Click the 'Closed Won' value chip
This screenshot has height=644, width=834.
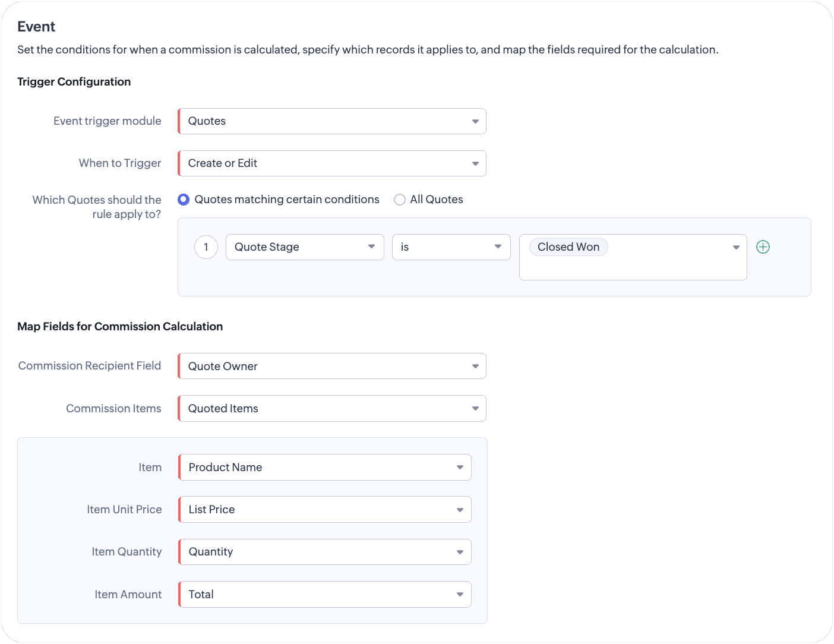pos(568,247)
